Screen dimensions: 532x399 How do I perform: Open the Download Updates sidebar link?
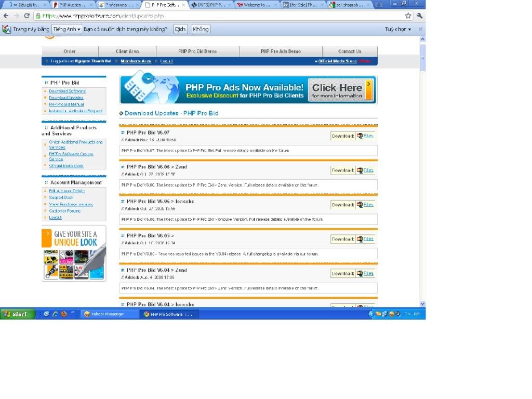pyautogui.click(x=66, y=98)
